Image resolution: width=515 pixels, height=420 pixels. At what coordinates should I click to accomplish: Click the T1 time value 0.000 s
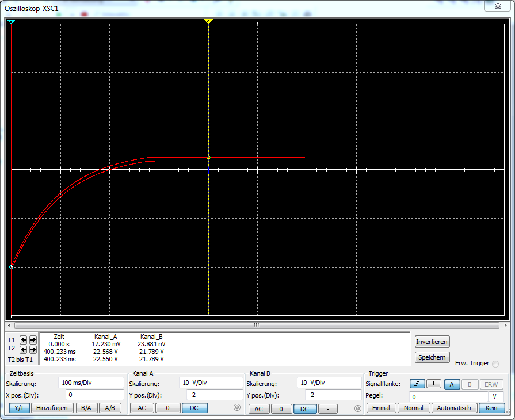point(59,344)
